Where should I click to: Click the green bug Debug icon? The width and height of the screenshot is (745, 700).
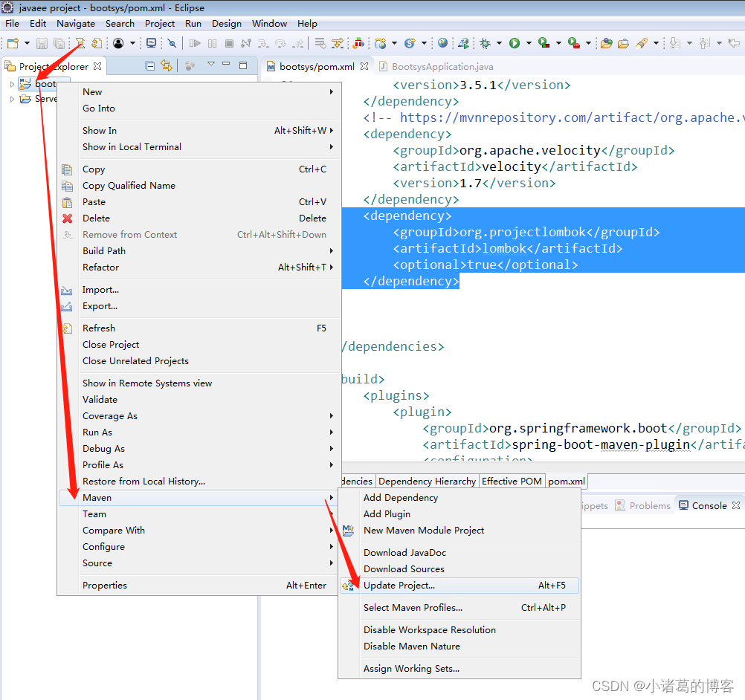[485, 43]
